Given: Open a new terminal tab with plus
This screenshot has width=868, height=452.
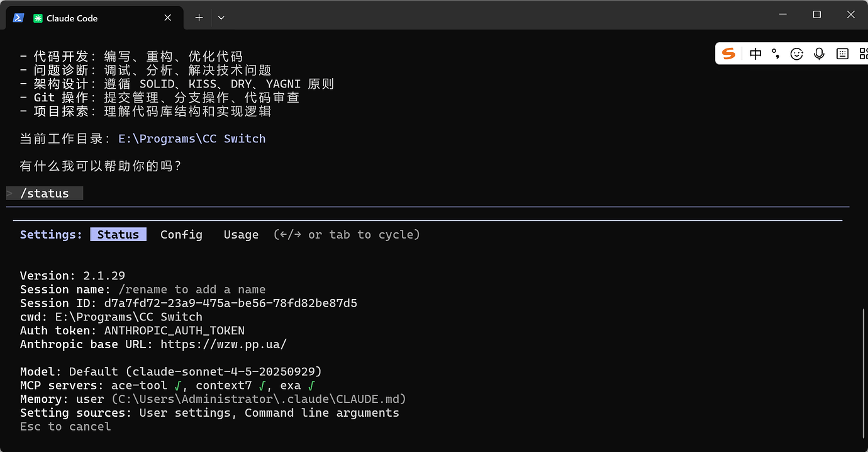Looking at the screenshot, I should click(x=199, y=18).
